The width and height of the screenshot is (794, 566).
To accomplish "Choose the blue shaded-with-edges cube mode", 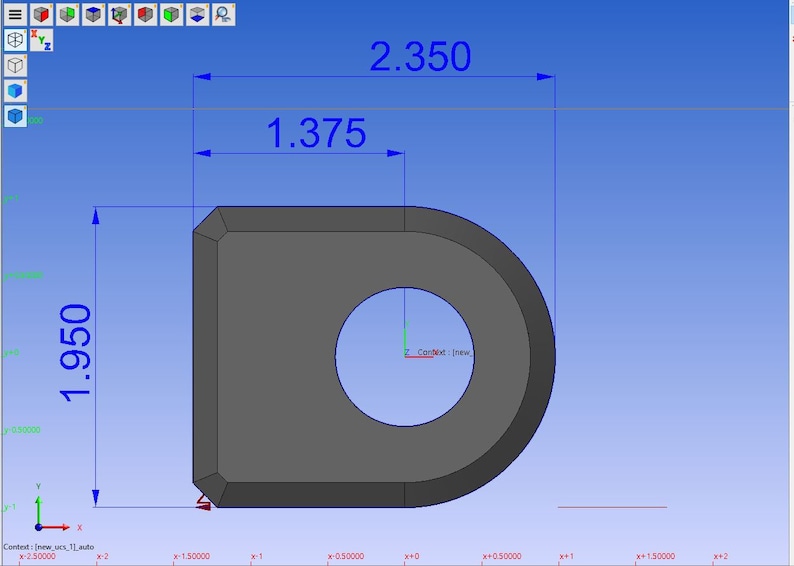I will (x=15, y=116).
